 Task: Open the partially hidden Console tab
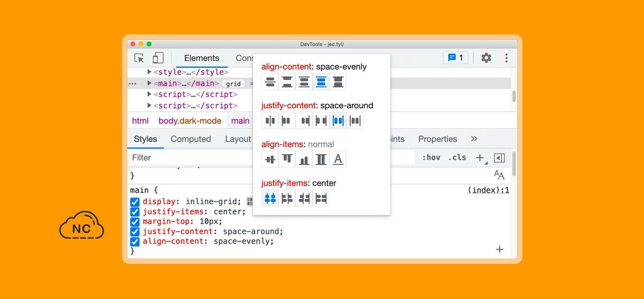[244, 58]
